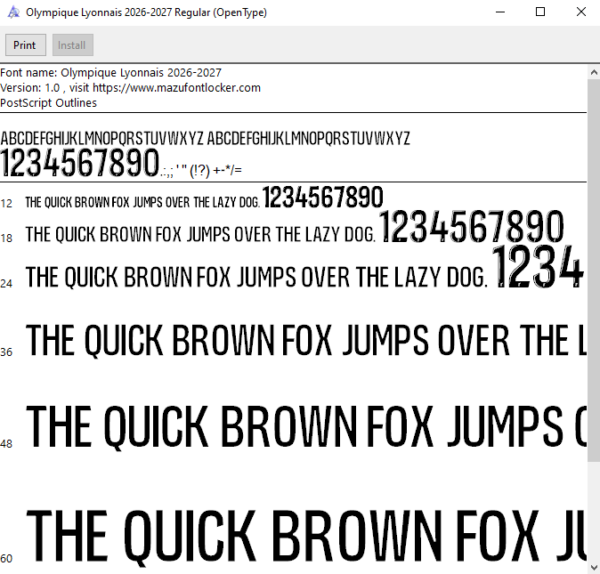Click the scrollbar down arrow
The image size is (600, 574).
593,567
